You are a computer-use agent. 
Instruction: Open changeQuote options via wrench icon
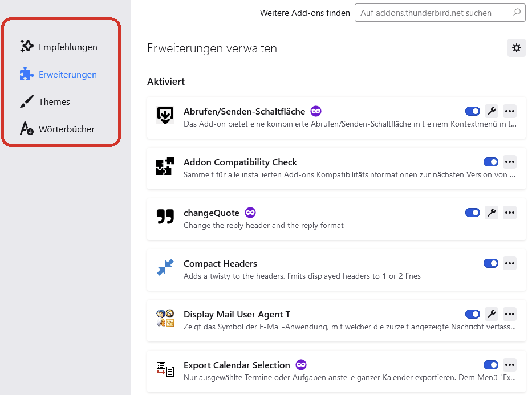492,213
